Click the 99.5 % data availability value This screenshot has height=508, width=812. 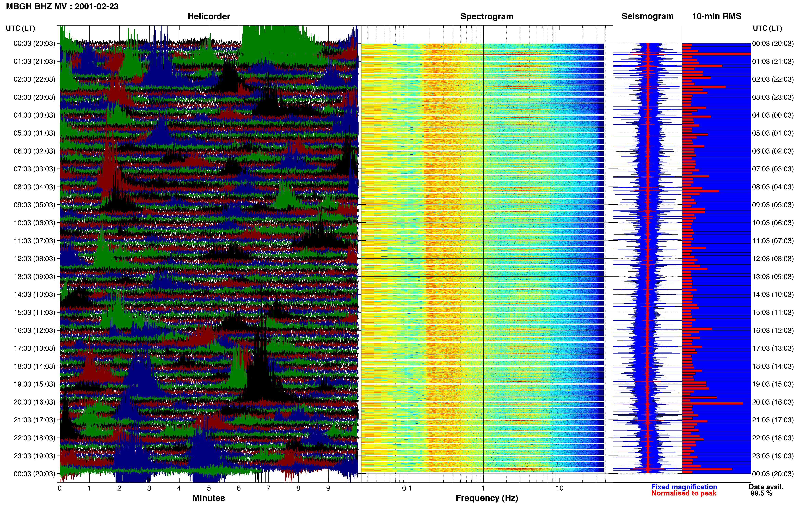coord(761,493)
